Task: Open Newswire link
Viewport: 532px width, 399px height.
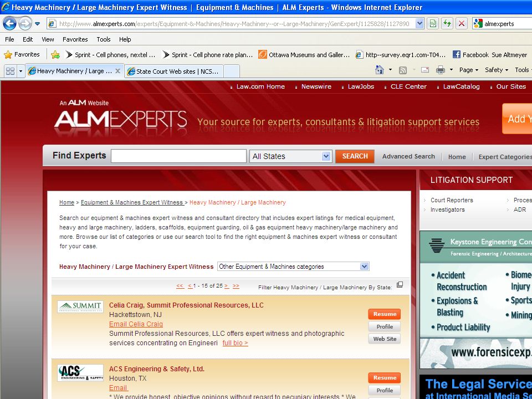Action: tap(316, 86)
